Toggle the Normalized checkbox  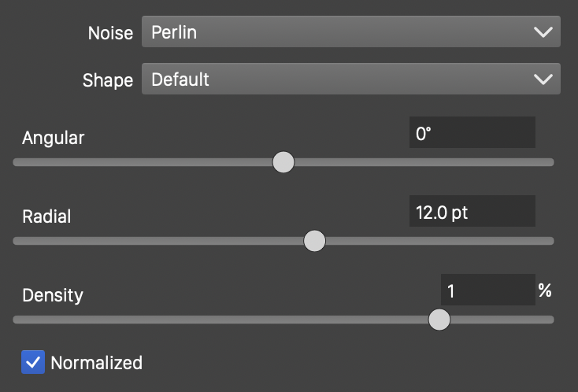click(33, 362)
